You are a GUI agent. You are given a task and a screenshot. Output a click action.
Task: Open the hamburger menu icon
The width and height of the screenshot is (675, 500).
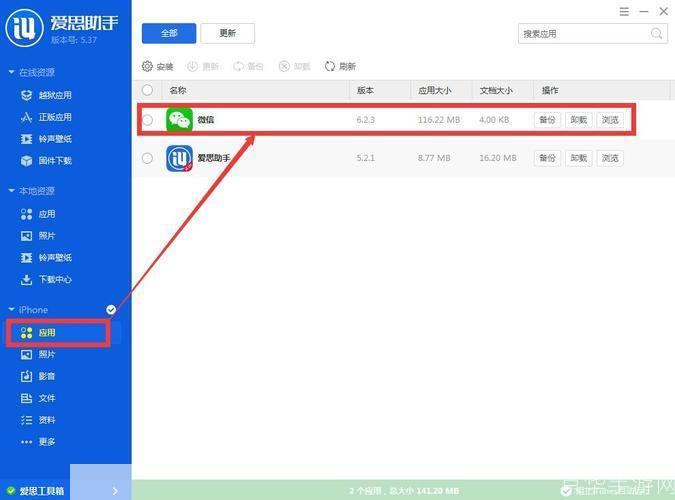pyautogui.click(x=624, y=12)
